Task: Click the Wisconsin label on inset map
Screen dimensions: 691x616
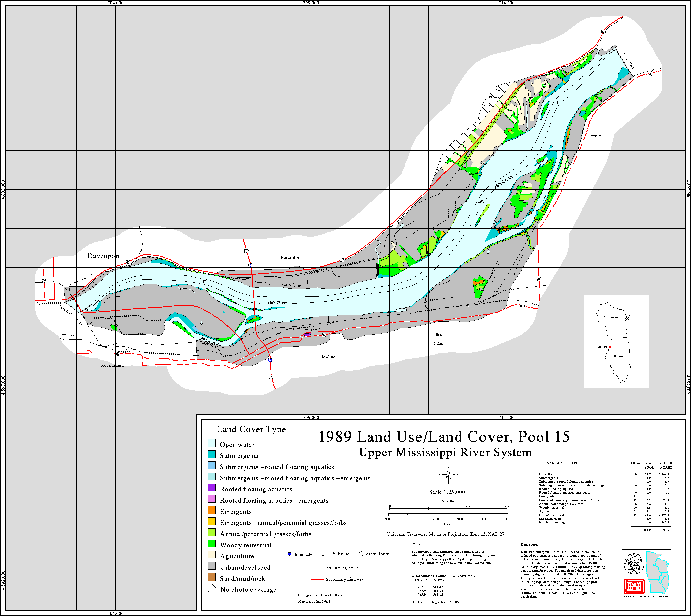Action: click(611, 317)
